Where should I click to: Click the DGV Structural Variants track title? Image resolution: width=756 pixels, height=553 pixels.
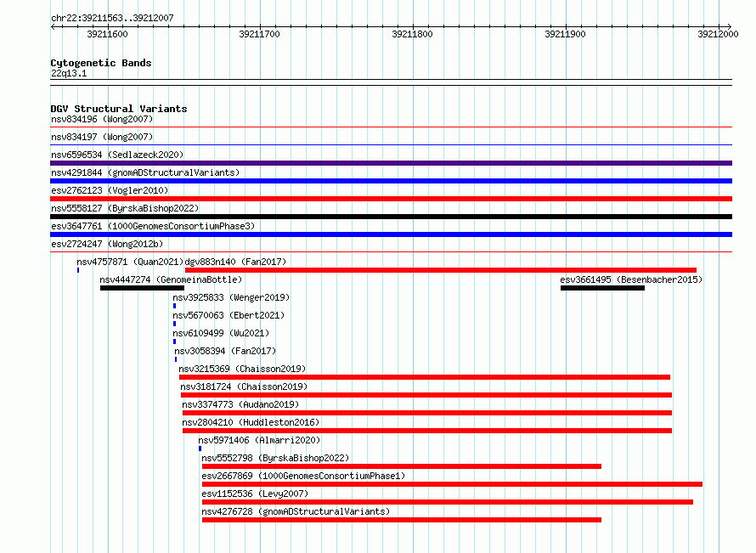click(119, 109)
